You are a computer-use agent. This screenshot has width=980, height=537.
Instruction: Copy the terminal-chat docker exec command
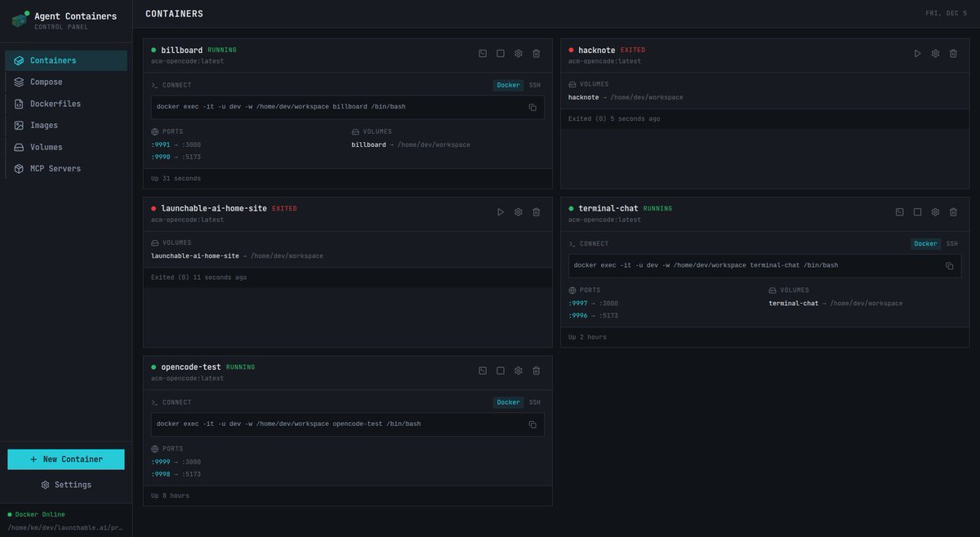pyautogui.click(x=950, y=266)
